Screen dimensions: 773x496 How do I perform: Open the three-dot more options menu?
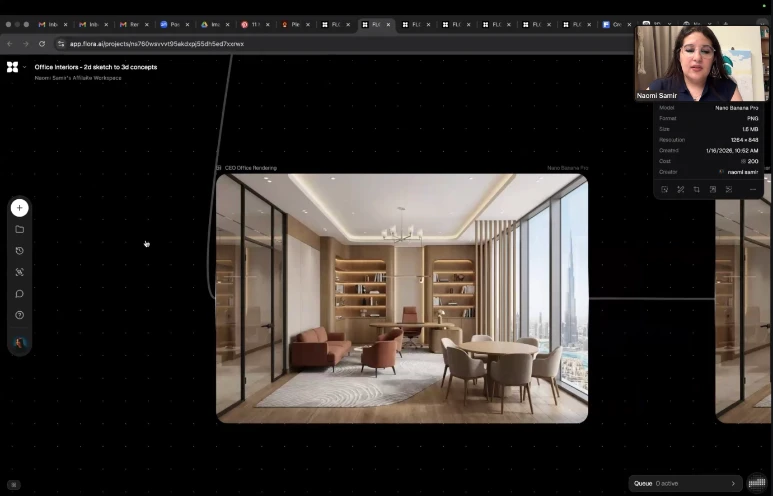point(752,189)
